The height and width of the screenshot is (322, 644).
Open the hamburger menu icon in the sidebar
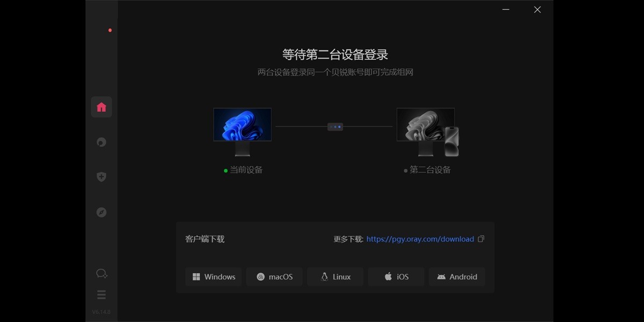pos(101,294)
